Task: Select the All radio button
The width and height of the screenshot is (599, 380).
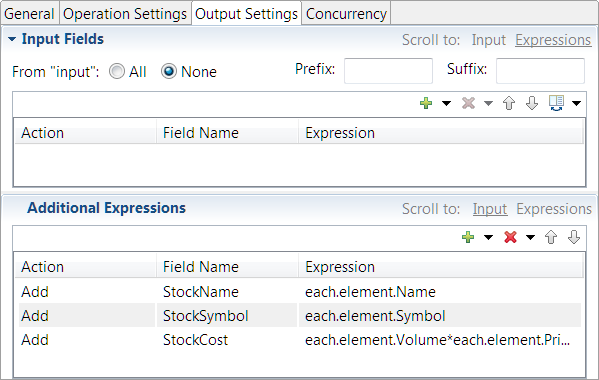Action: pyautogui.click(x=117, y=71)
